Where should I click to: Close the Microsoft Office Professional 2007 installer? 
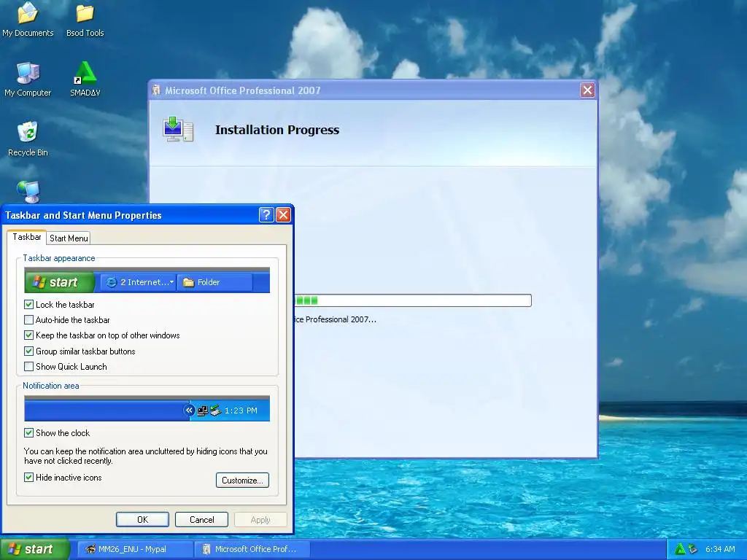[587, 90]
